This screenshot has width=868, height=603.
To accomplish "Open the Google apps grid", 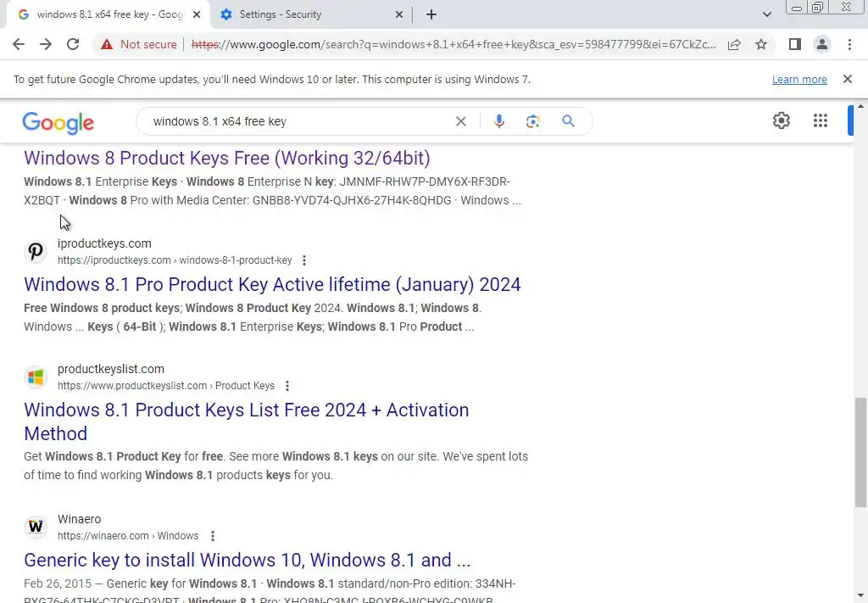I will pyautogui.click(x=821, y=120).
